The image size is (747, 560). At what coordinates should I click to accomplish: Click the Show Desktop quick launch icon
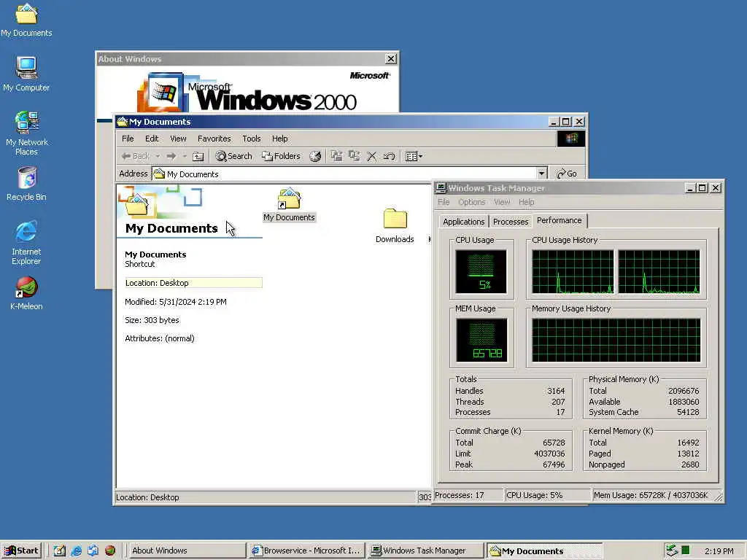(x=60, y=551)
